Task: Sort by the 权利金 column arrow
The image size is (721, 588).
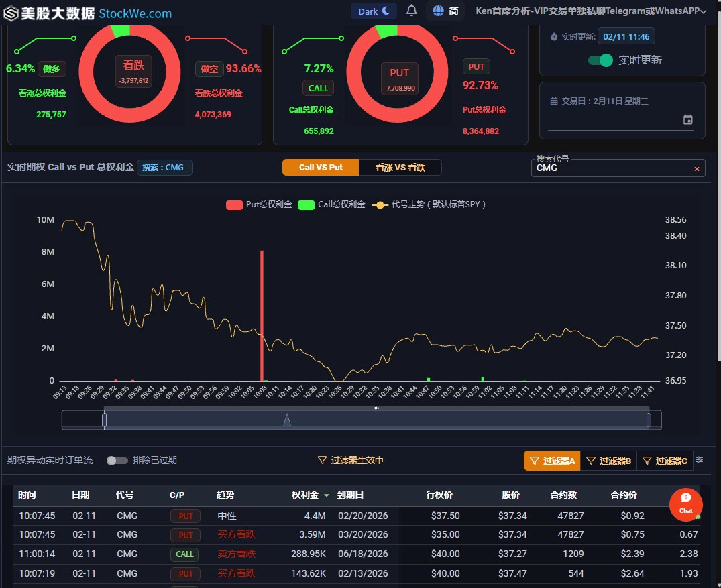Action: [x=327, y=495]
